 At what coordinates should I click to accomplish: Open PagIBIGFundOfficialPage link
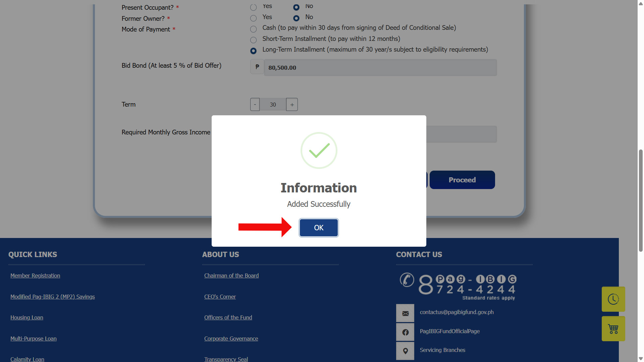tap(449, 331)
